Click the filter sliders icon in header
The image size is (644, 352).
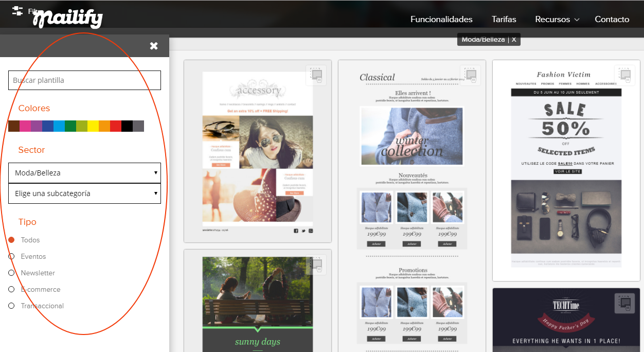[x=17, y=11]
